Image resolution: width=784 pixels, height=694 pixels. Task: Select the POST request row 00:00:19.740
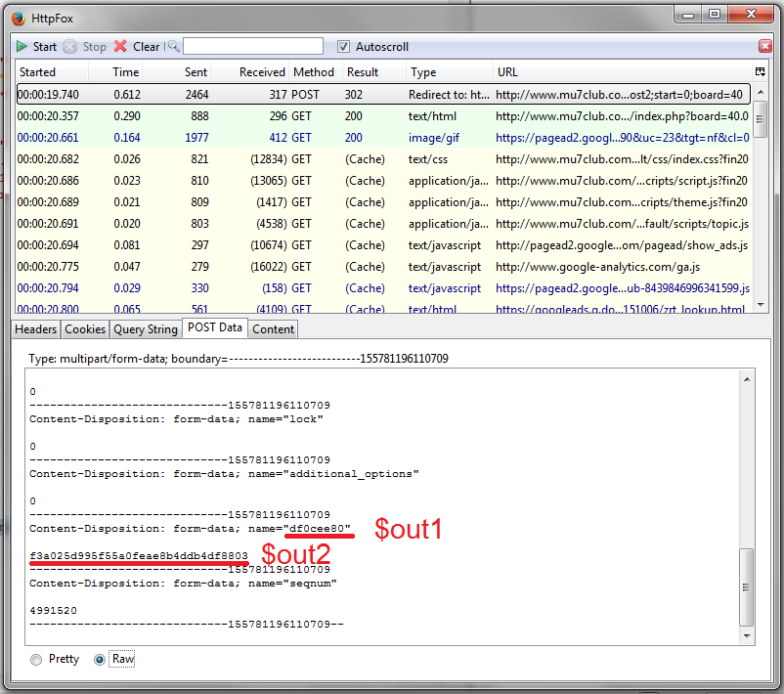(383, 95)
